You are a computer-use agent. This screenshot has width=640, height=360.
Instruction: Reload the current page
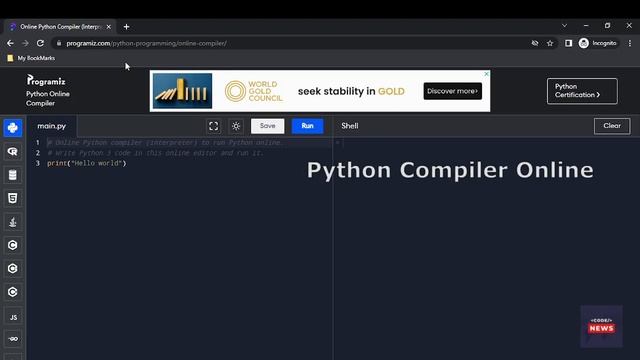(x=40, y=43)
